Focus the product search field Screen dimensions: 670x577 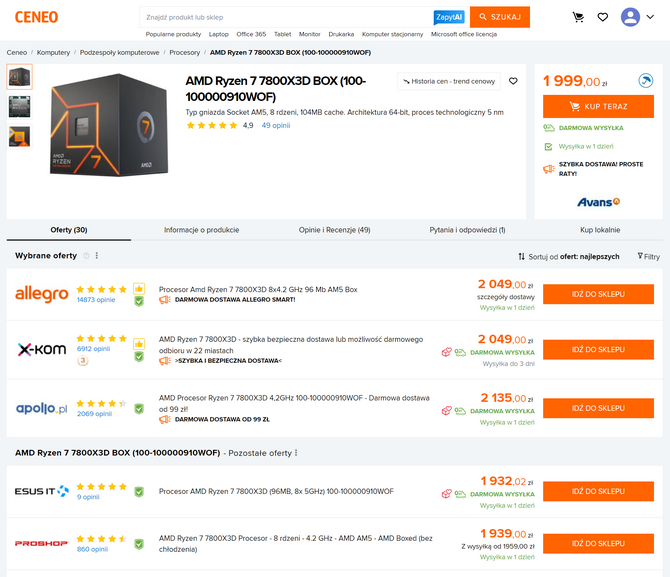pos(286,17)
